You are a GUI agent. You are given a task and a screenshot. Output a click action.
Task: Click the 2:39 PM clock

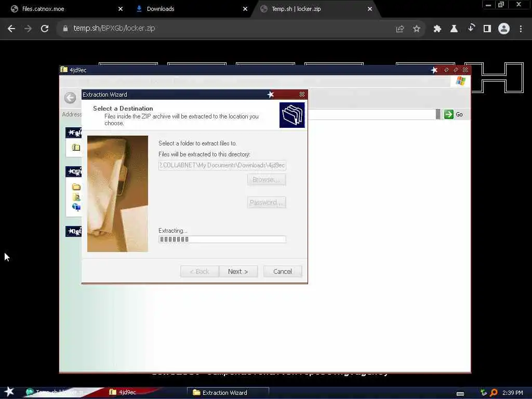tap(513, 393)
